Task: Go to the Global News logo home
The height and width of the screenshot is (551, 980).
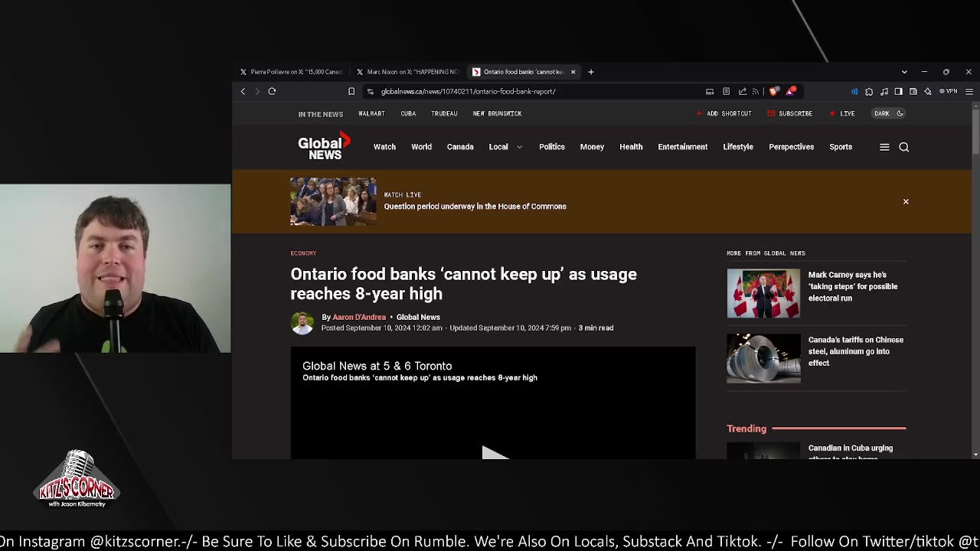Action: [x=325, y=146]
